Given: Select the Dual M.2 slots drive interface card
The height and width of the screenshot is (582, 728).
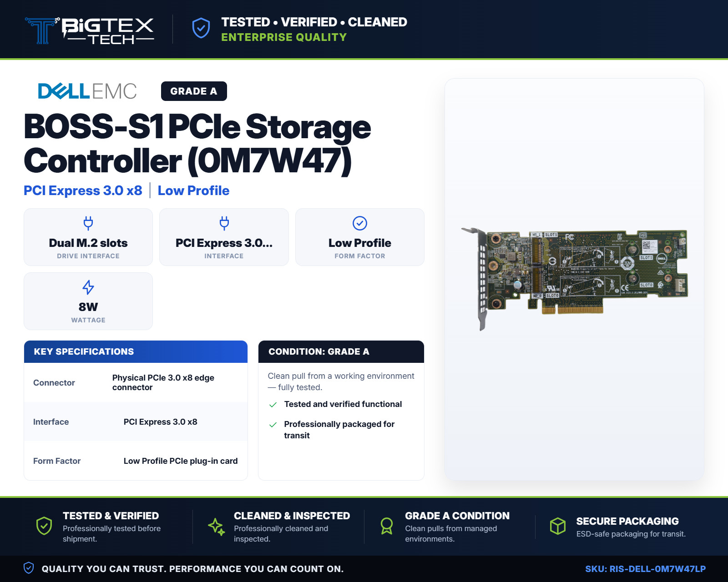Looking at the screenshot, I should tap(88, 237).
